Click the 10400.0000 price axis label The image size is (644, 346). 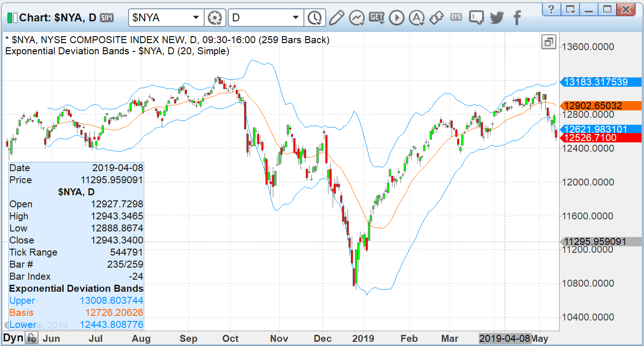coord(588,317)
